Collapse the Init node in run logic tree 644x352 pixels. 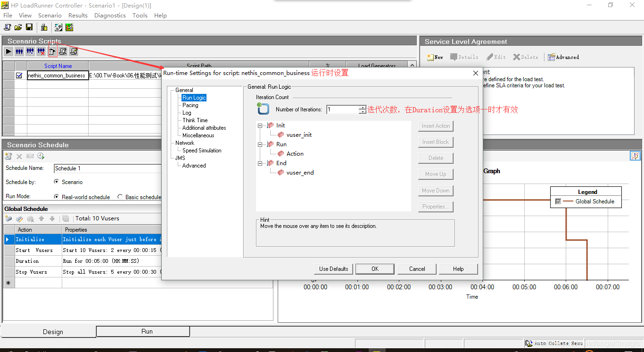(x=260, y=126)
